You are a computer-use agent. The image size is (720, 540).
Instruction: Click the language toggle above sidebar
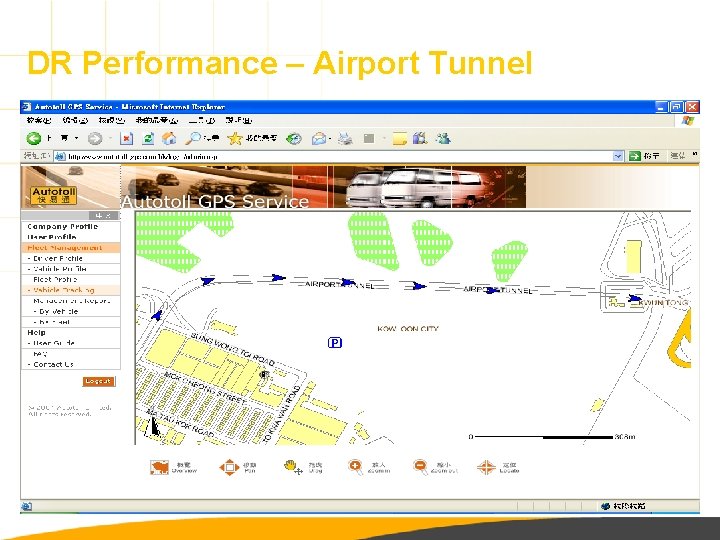click(x=103, y=215)
